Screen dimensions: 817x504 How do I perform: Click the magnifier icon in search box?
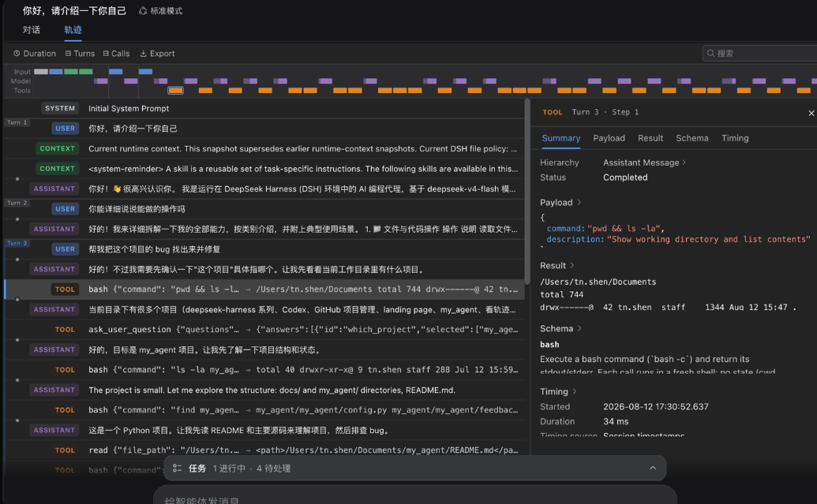point(710,53)
